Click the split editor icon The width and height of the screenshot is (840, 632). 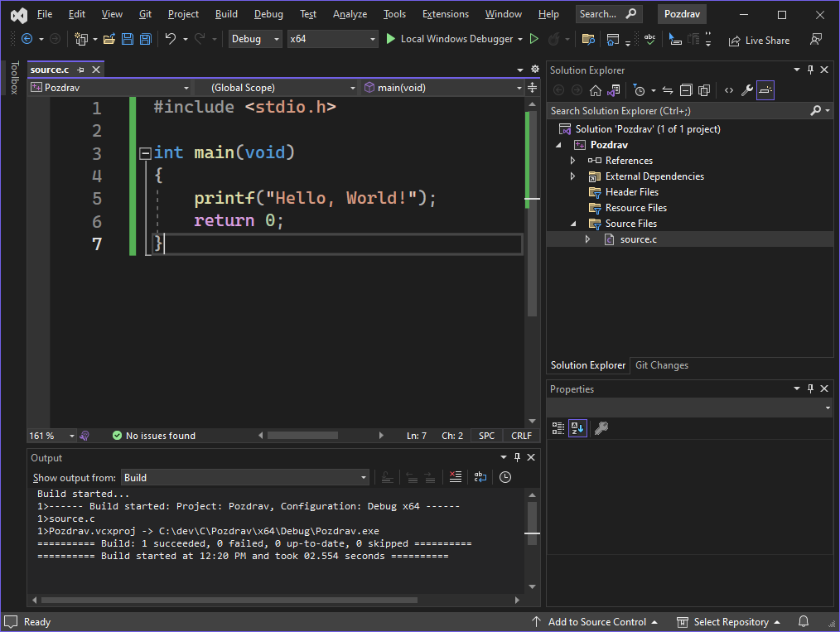pyautogui.click(x=532, y=87)
